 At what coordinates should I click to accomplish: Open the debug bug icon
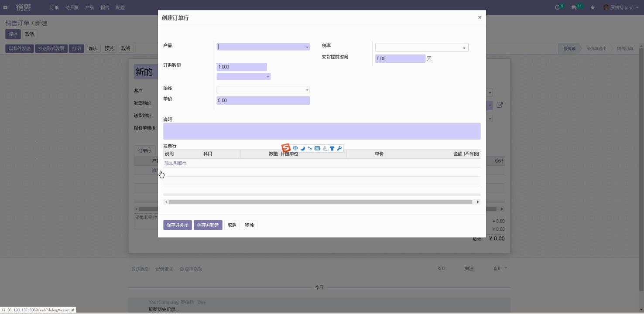593,7
